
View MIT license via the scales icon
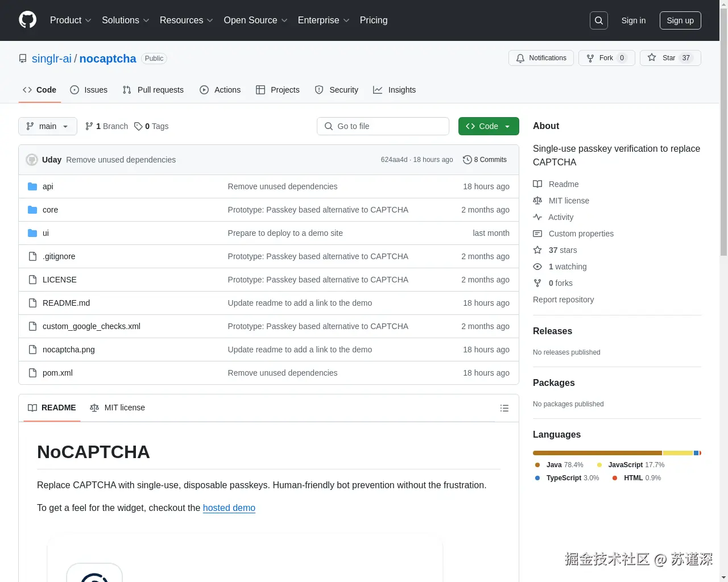coord(537,200)
